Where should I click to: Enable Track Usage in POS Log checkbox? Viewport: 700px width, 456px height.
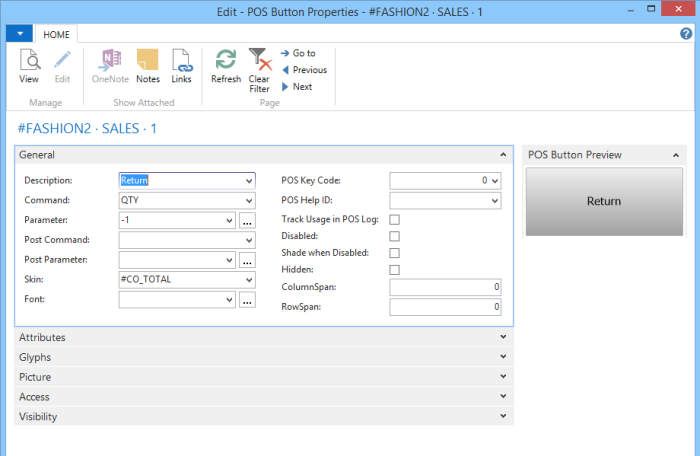[394, 219]
